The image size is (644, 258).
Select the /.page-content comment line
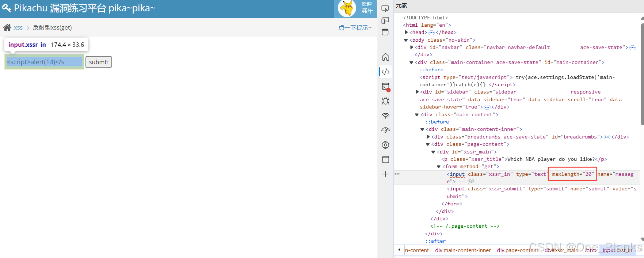point(465,226)
